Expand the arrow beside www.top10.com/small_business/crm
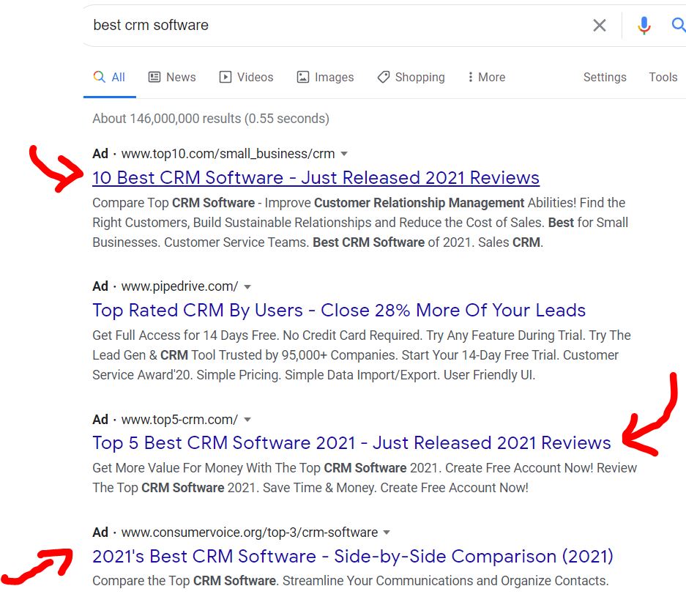 click(x=344, y=154)
